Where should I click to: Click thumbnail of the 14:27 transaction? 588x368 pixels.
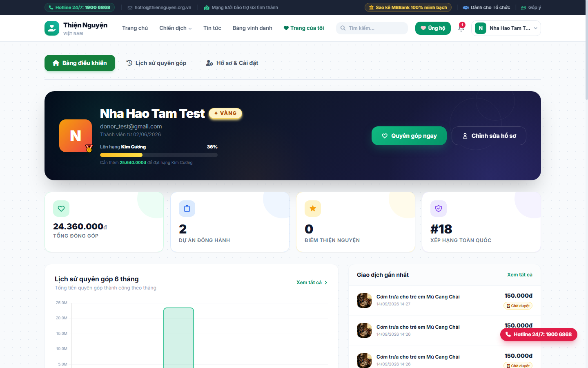[x=364, y=300]
